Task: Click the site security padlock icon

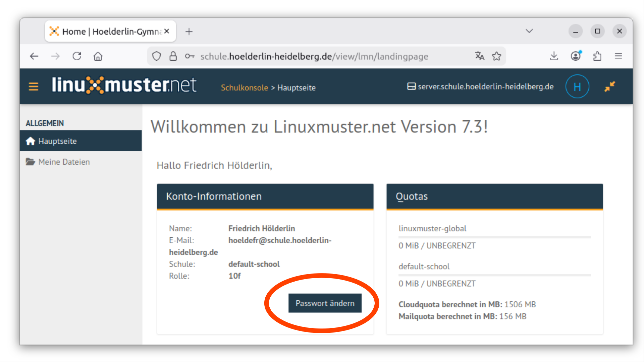Action: 173,56
